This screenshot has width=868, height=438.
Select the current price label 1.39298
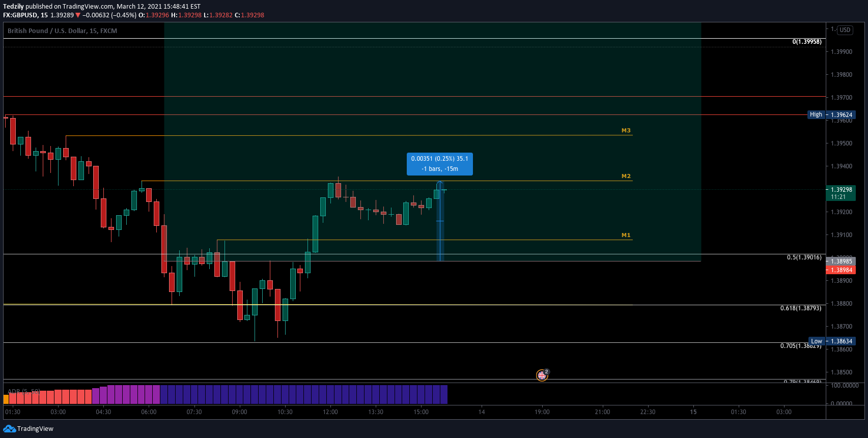click(841, 193)
